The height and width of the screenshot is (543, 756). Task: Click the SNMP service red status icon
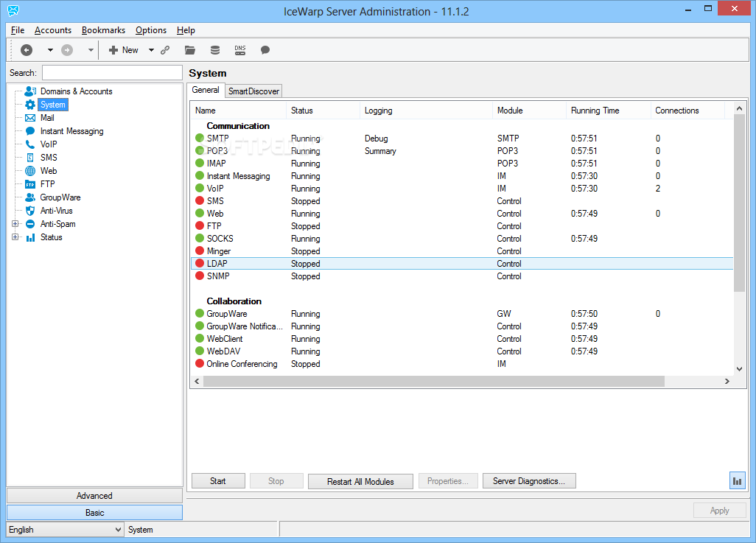tap(200, 276)
